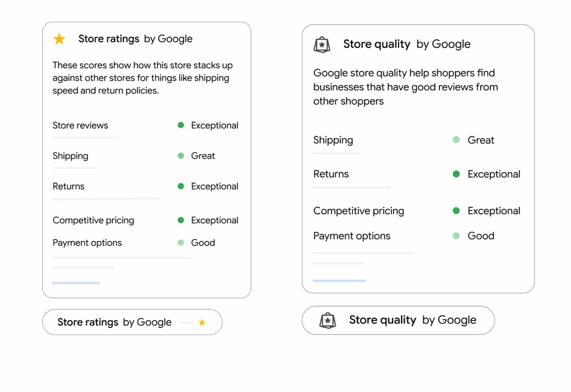Image resolution: width=571 pixels, height=392 pixels.
Task: Click the shopping bag icon in Store quality pill
Action: [x=328, y=320]
